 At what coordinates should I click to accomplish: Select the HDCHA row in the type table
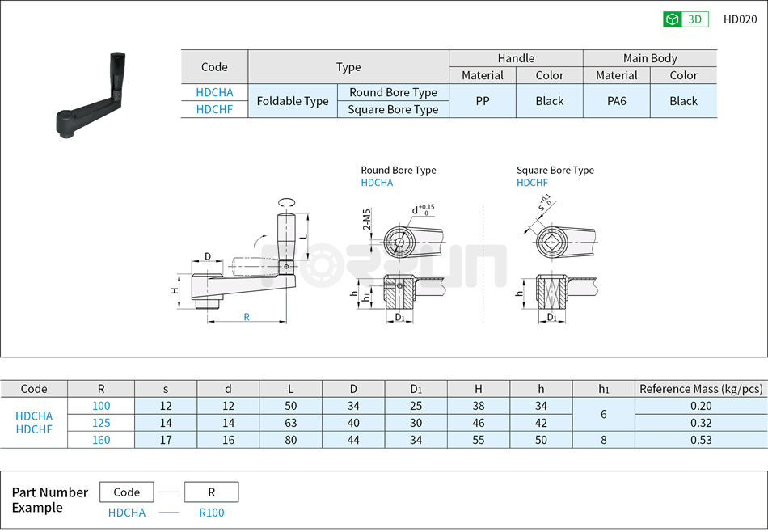tap(213, 92)
